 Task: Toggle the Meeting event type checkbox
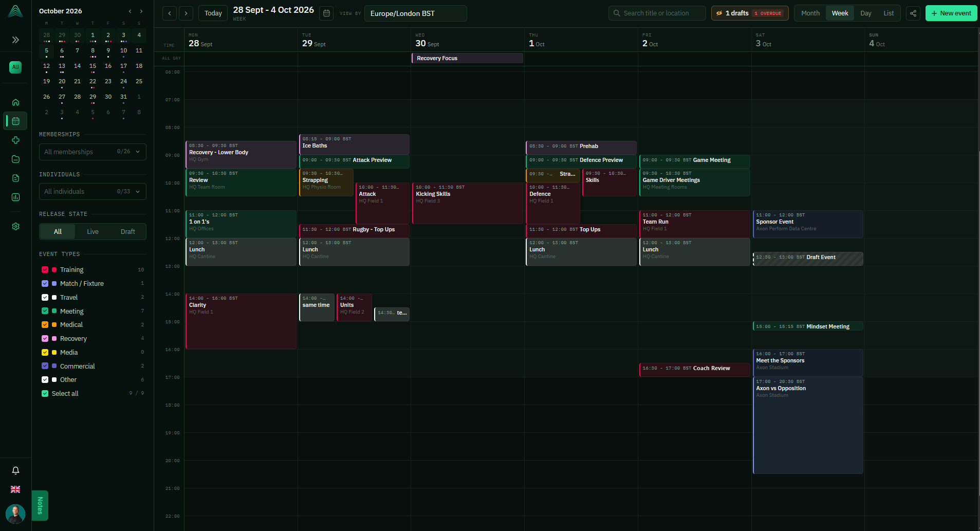(45, 311)
